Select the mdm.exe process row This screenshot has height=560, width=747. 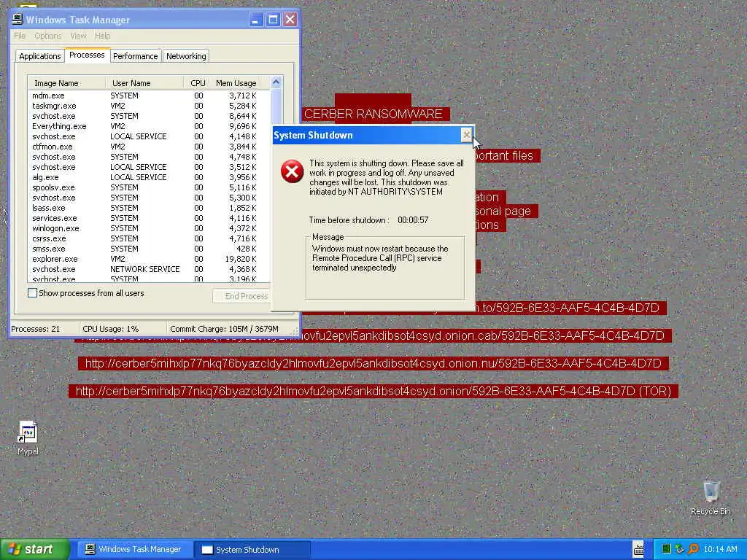pos(149,96)
